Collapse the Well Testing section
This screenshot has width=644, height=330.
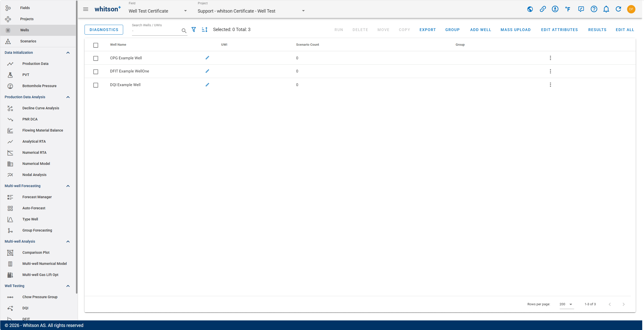68,286
